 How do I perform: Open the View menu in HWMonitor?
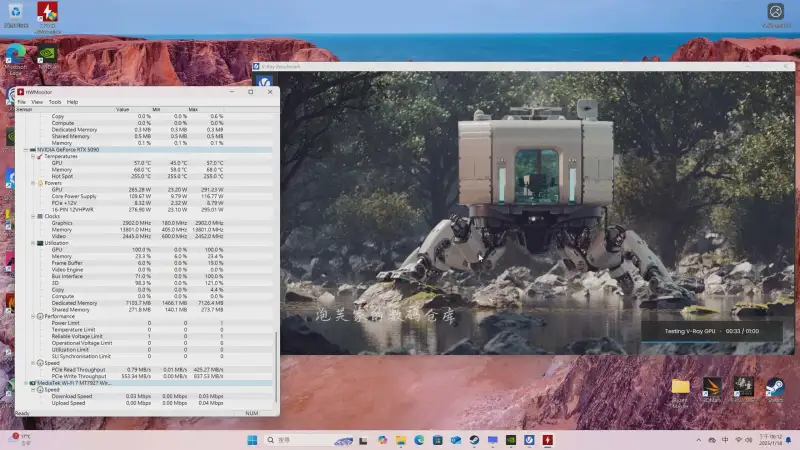37,102
